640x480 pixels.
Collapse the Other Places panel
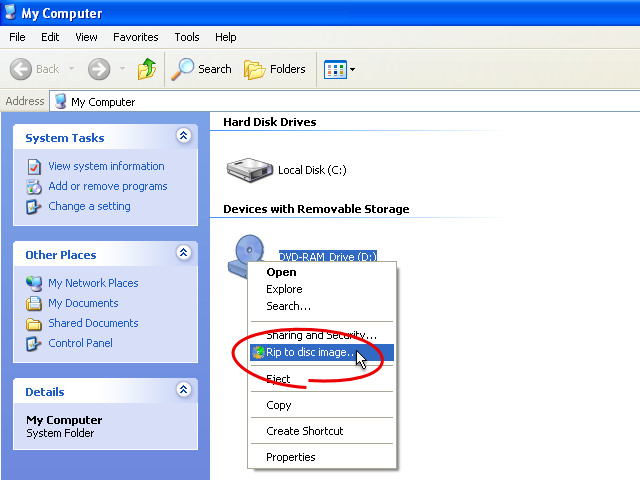184,253
